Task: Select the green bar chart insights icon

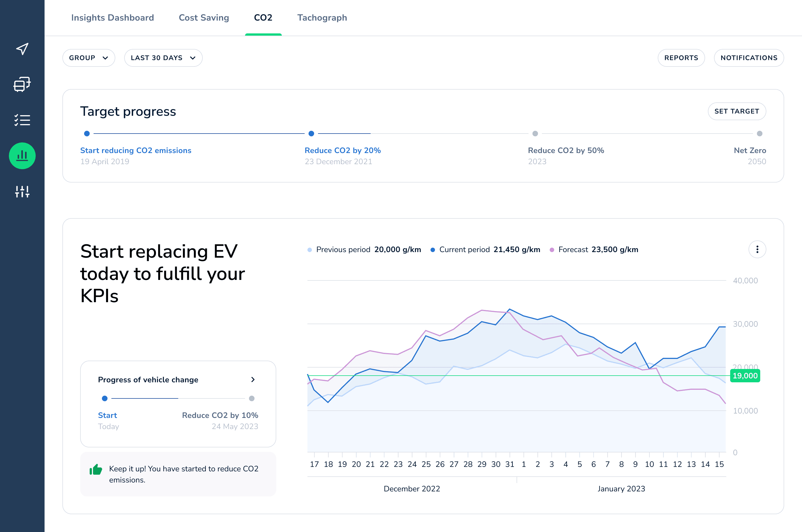Action: tap(22, 156)
